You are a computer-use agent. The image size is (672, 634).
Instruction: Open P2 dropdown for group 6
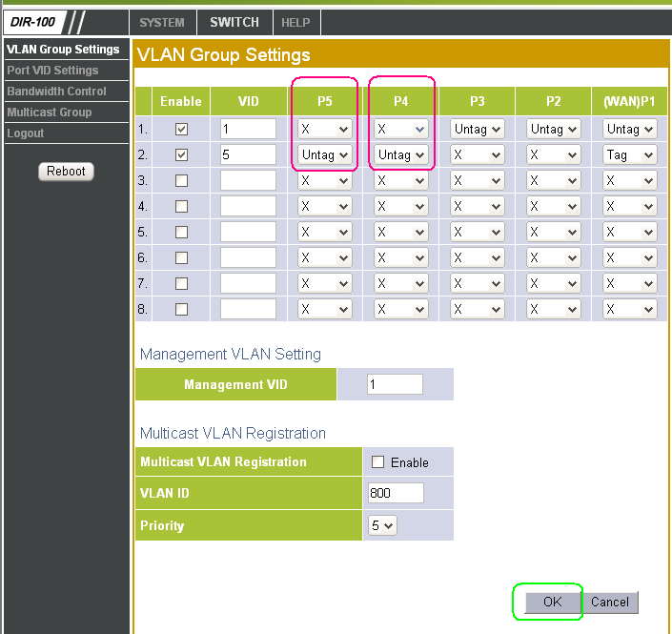point(553,257)
